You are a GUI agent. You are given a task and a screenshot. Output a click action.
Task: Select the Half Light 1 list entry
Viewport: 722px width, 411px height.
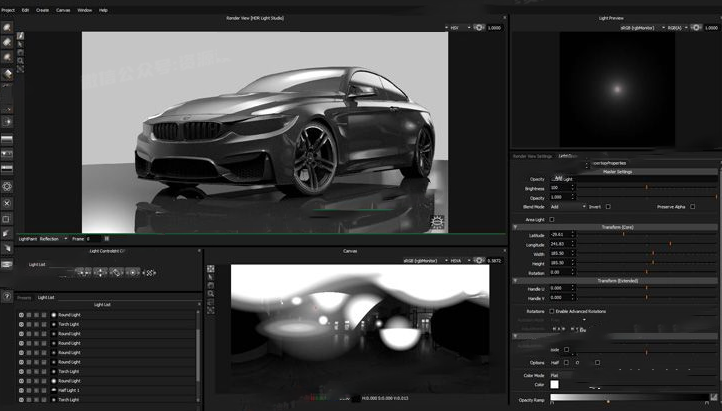coord(70,390)
